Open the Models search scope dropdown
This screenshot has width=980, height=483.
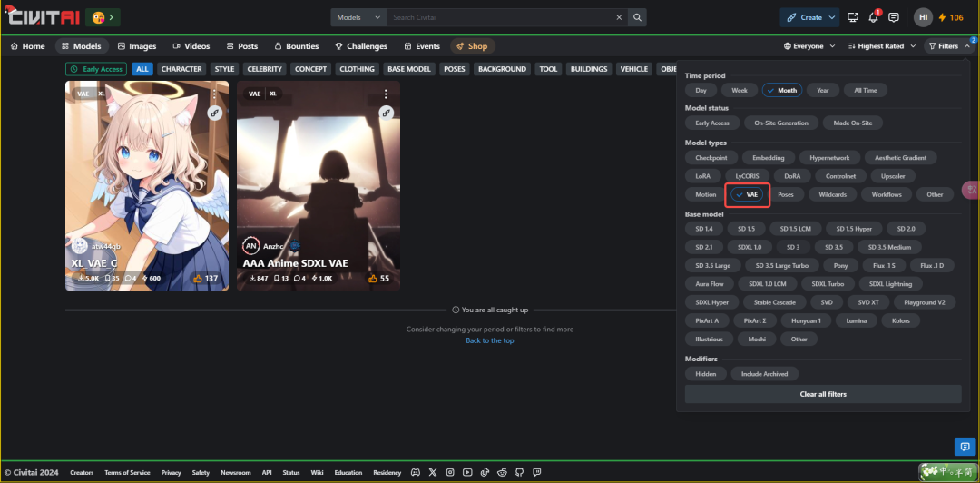pos(358,17)
